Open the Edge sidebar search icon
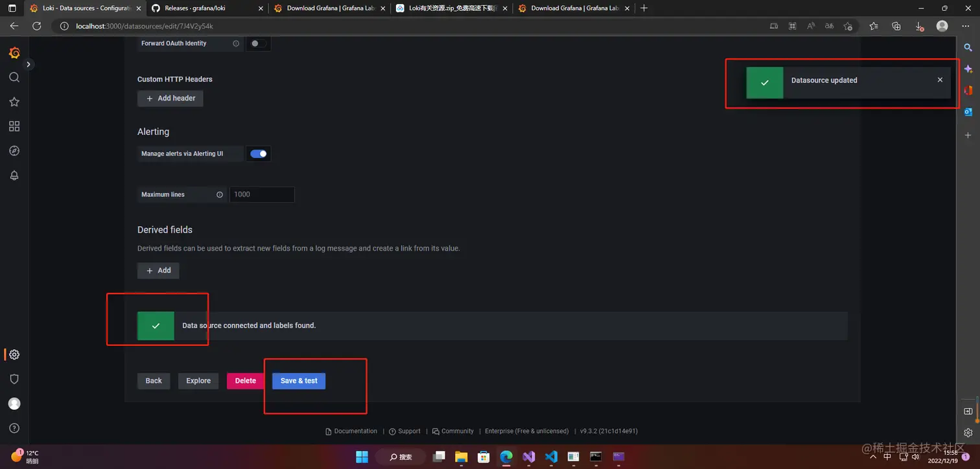This screenshot has height=469, width=980. click(968, 48)
